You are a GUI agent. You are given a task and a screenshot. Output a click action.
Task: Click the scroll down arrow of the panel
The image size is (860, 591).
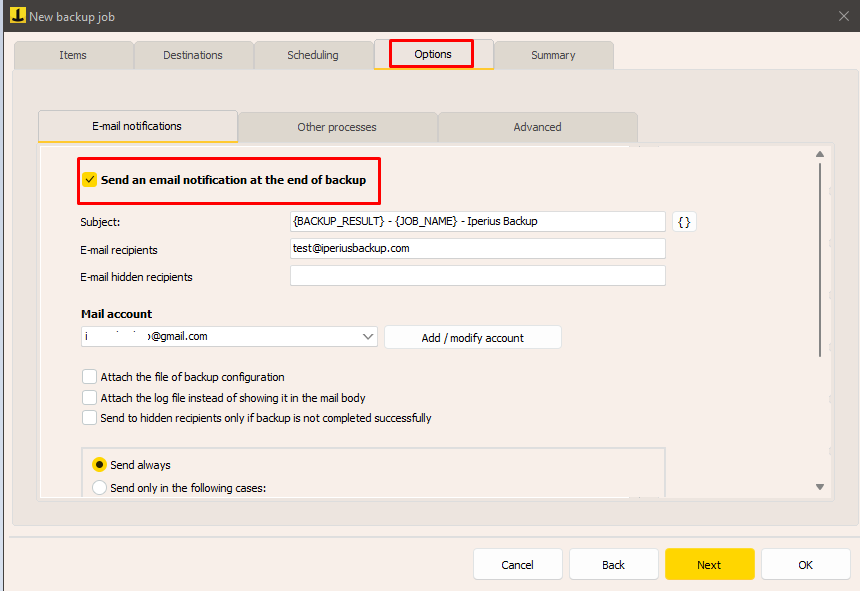point(820,487)
